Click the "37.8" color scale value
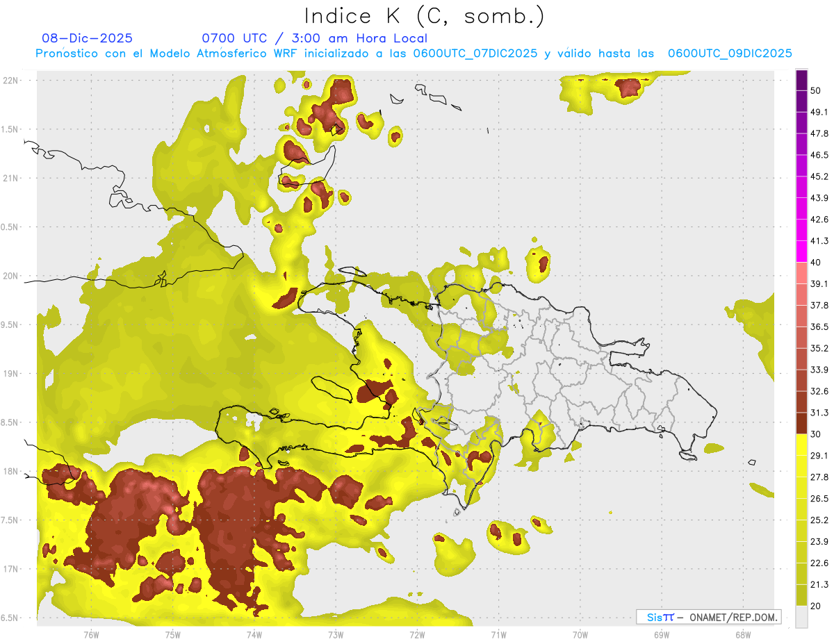The width and height of the screenshot is (834, 644). (819, 305)
